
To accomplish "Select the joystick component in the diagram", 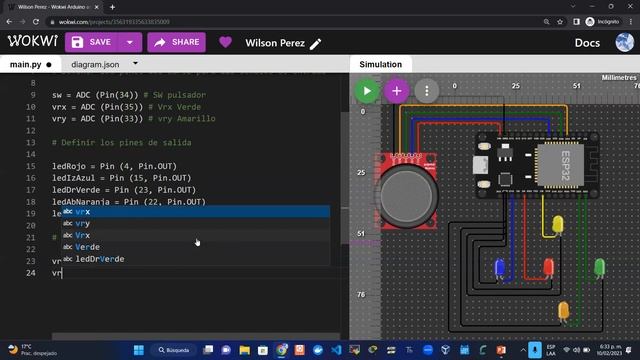I will point(407,191).
